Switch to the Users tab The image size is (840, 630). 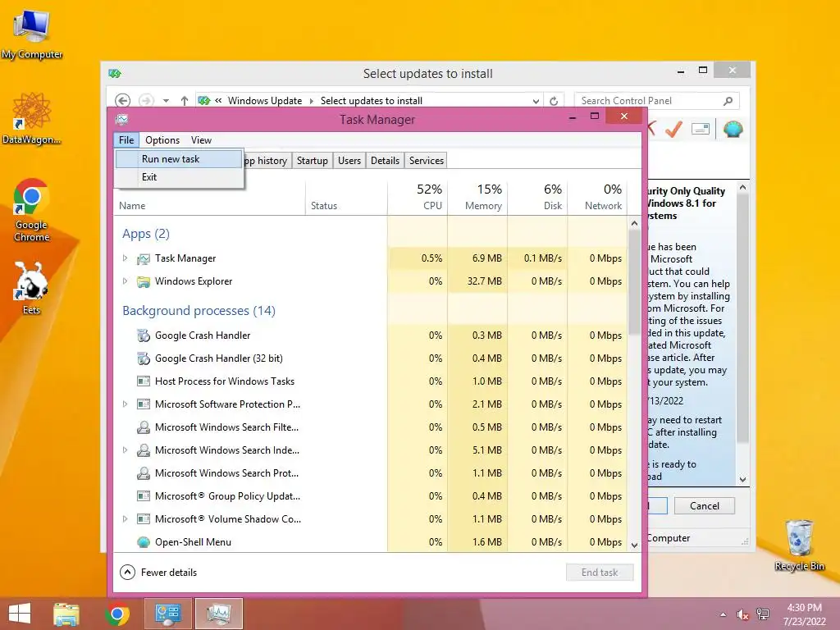pyautogui.click(x=349, y=161)
